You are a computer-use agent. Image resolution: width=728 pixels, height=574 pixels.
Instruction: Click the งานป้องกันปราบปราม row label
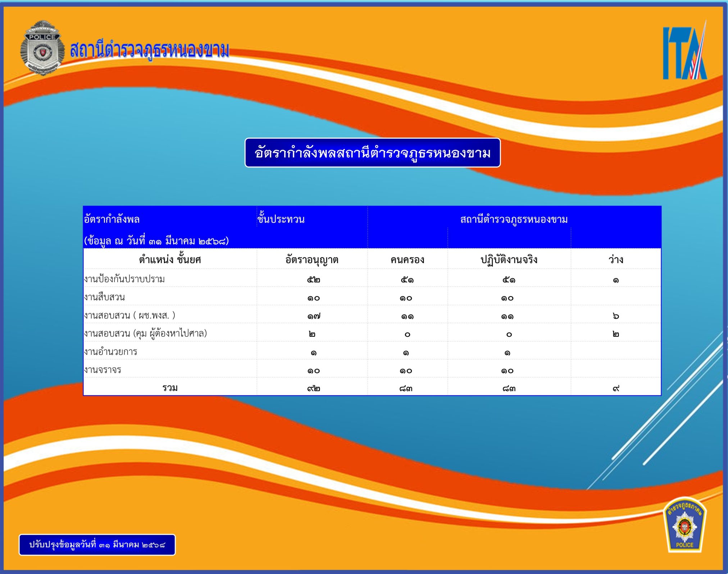(124, 279)
